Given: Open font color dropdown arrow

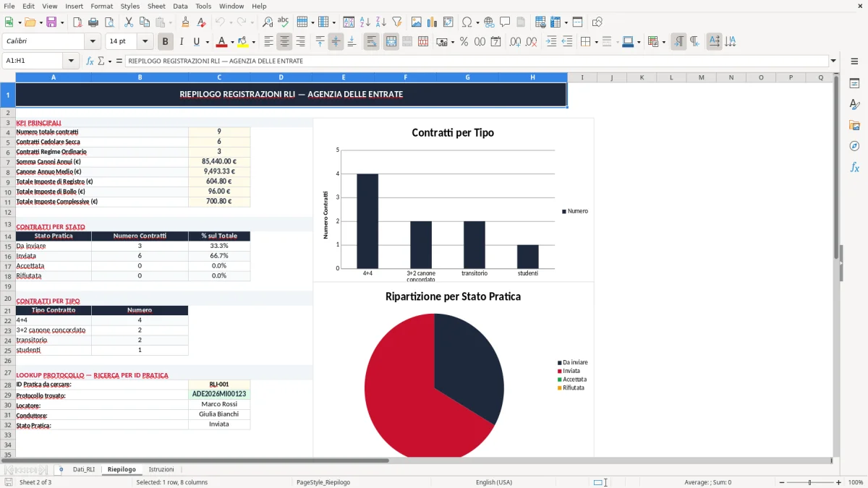Looking at the screenshot, I should (232, 42).
